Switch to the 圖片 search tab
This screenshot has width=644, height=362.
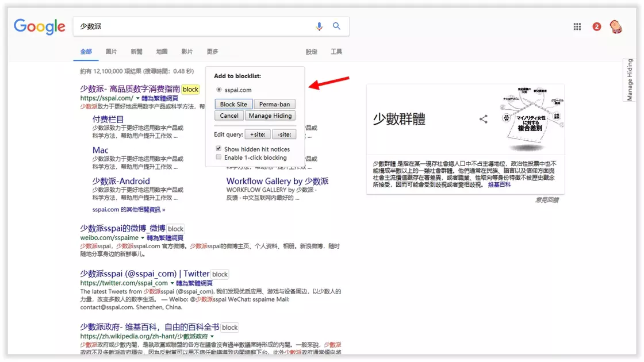pyautogui.click(x=111, y=52)
